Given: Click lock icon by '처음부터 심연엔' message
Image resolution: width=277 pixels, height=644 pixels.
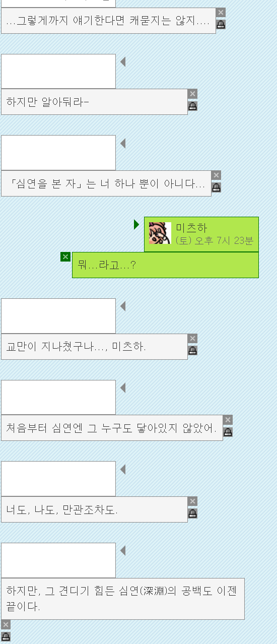Looking at the screenshot, I should tap(228, 432).
